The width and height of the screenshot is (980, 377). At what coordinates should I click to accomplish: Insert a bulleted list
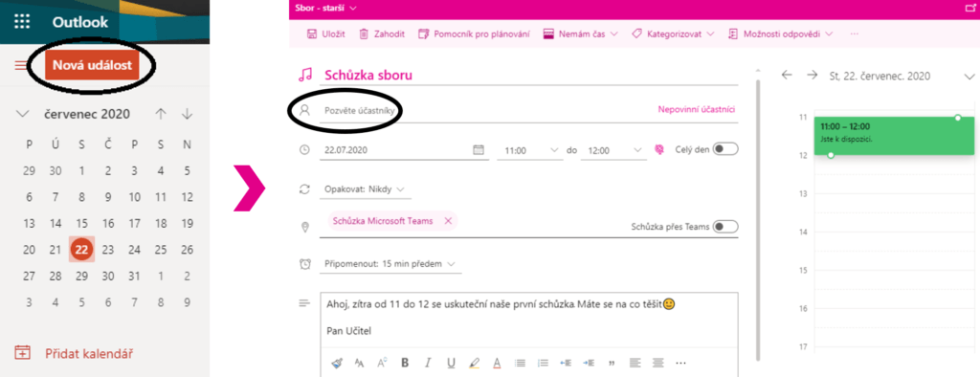click(520, 363)
